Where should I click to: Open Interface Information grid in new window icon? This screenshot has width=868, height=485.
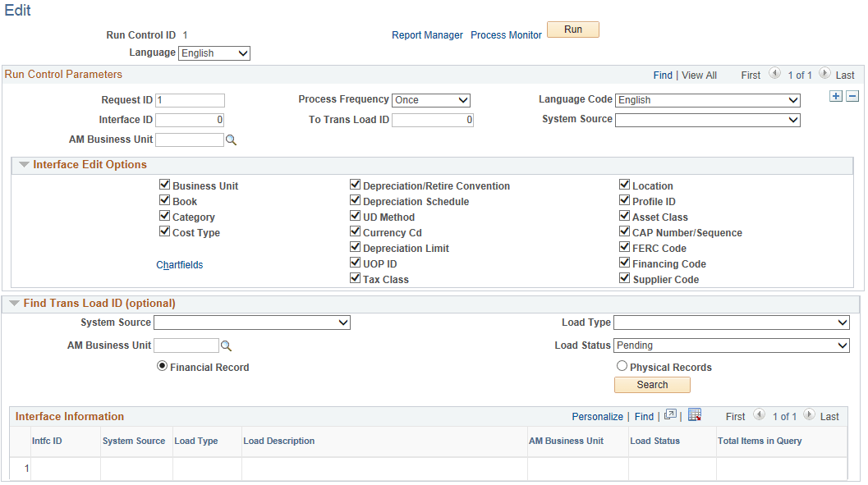(x=670, y=415)
